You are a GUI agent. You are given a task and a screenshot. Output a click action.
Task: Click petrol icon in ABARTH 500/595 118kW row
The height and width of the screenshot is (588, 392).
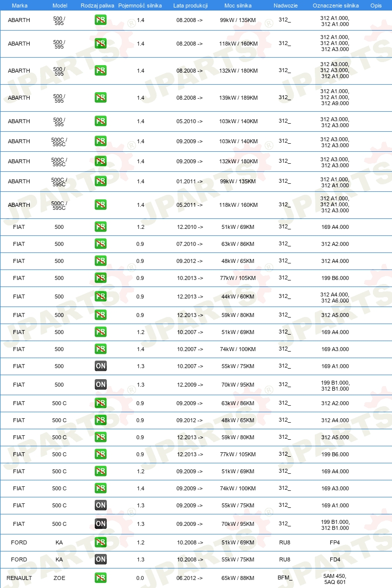(100, 44)
